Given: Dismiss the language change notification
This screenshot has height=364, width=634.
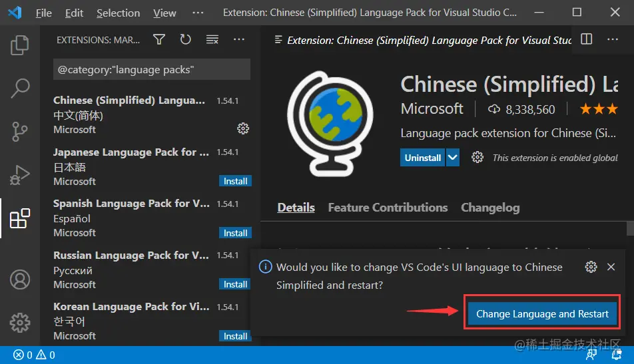Looking at the screenshot, I should point(611,267).
